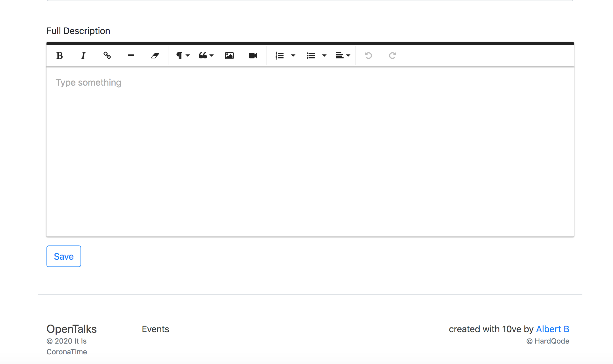Open the paragraph format dropdown
This screenshot has width=613, height=364.
pos(183,56)
